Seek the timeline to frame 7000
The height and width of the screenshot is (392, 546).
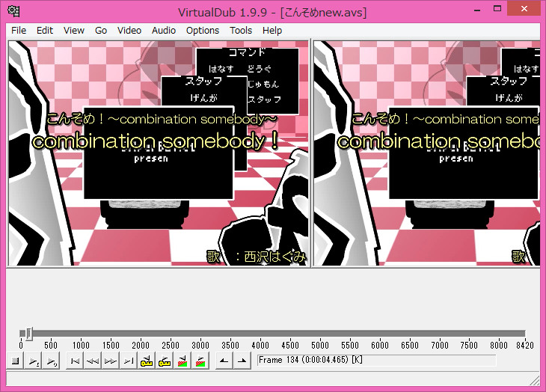point(440,334)
